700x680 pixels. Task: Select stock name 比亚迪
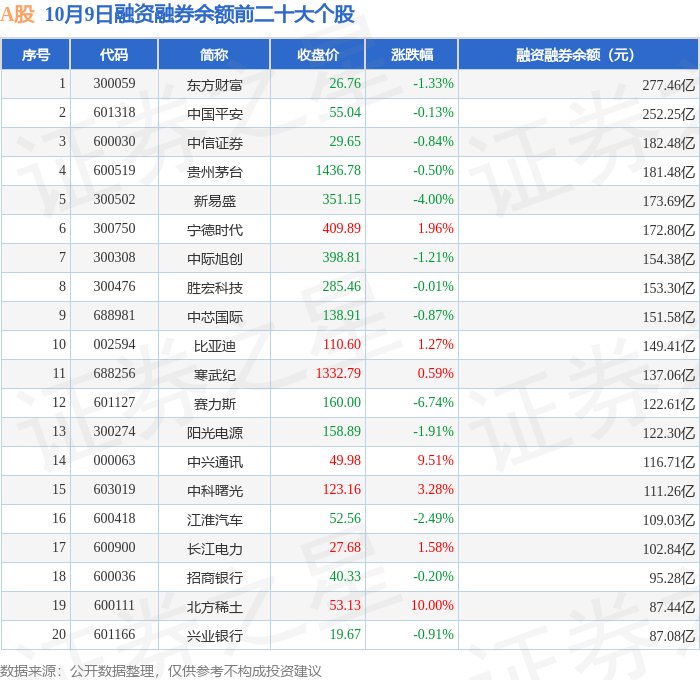[x=214, y=346]
